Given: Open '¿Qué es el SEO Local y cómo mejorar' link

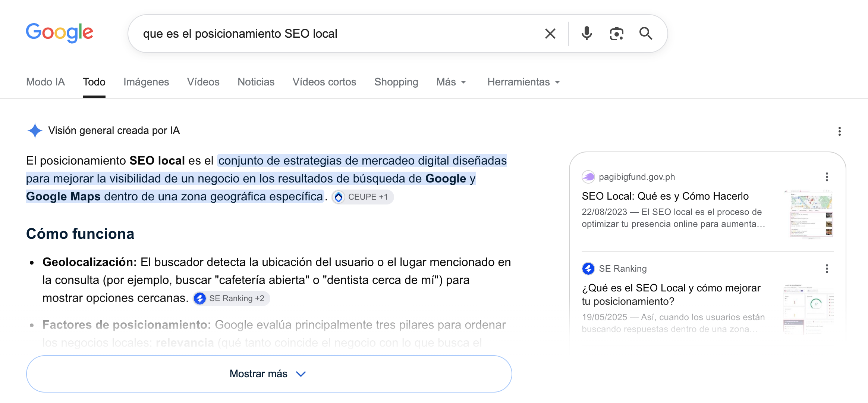Looking at the screenshot, I should 671,295.
